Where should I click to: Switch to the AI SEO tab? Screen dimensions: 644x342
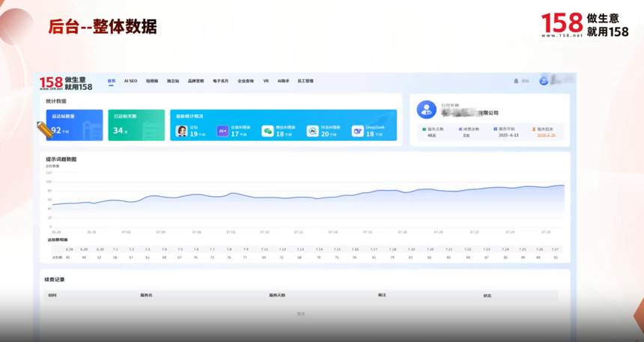pos(130,82)
